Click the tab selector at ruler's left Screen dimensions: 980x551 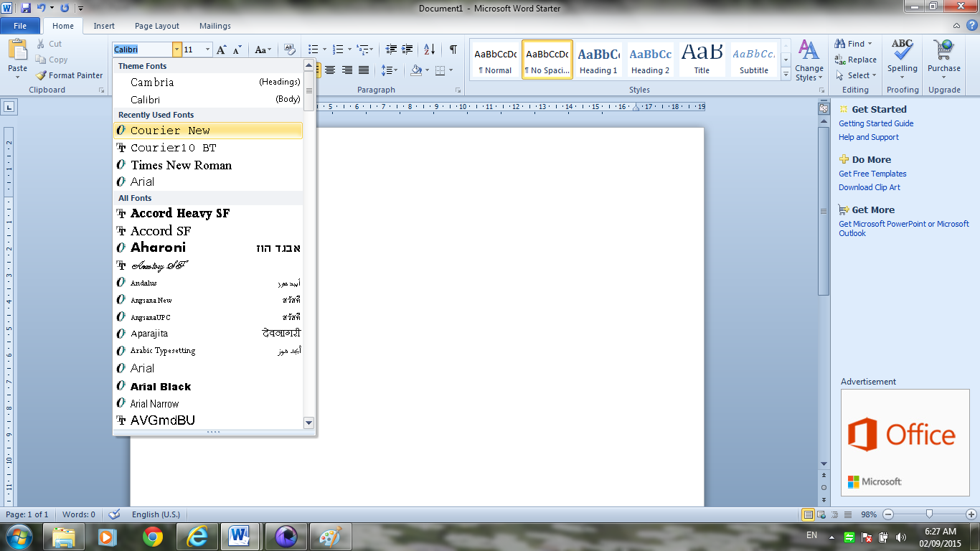pyautogui.click(x=9, y=107)
